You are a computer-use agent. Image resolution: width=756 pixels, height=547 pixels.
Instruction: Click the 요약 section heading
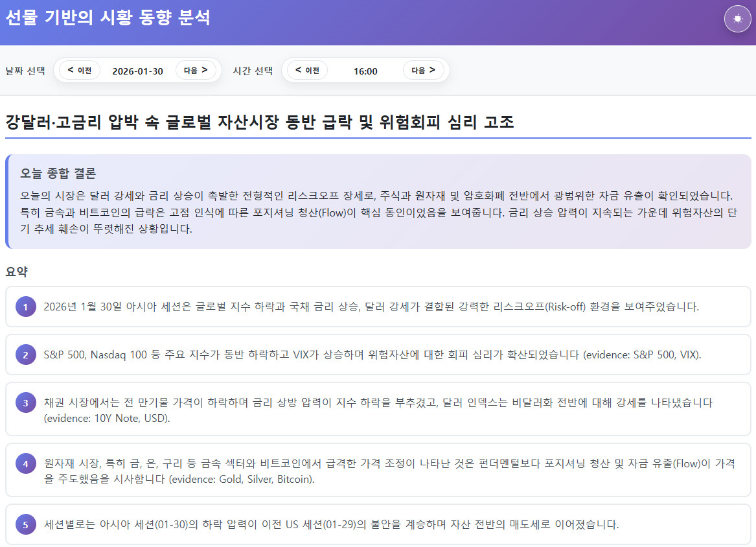16,272
